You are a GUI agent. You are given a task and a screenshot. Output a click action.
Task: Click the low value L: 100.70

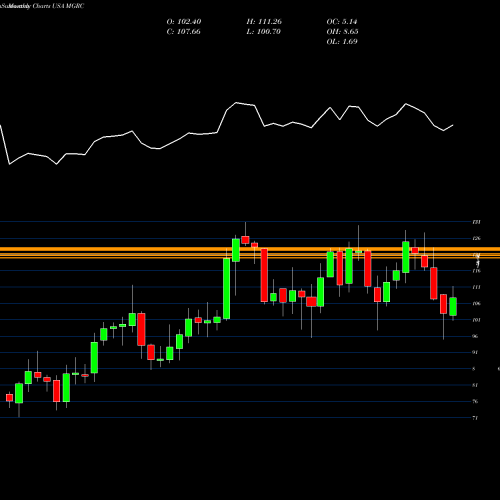pos(264,32)
